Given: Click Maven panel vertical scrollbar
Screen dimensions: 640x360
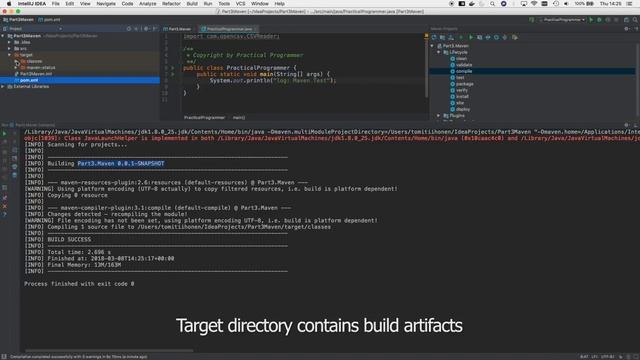Looking at the screenshot, I should [x=637, y=80].
